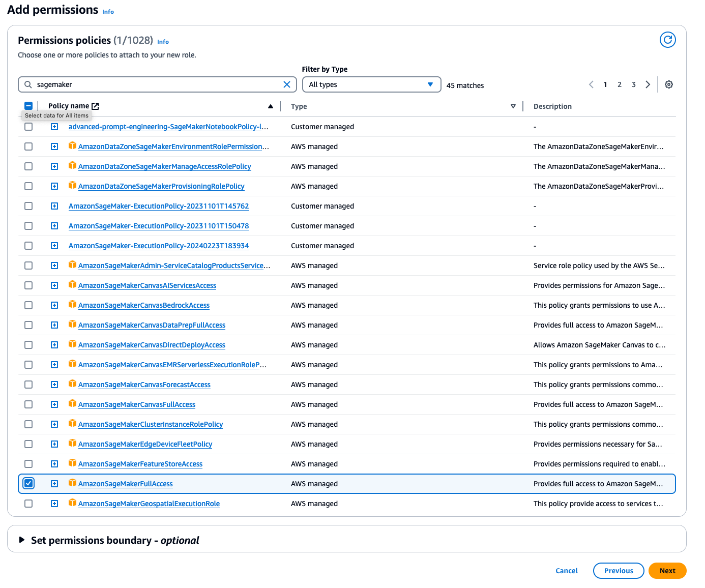Refresh the permissions policies list
The image size is (705, 588).
tap(667, 40)
